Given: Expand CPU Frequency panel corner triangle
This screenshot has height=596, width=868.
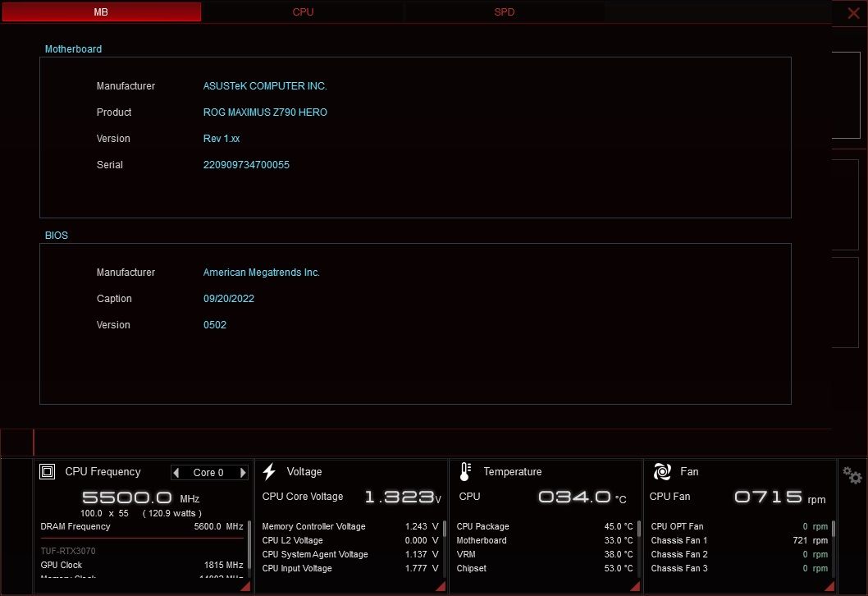Looking at the screenshot, I should pyautogui.click(x=246, y=586).
